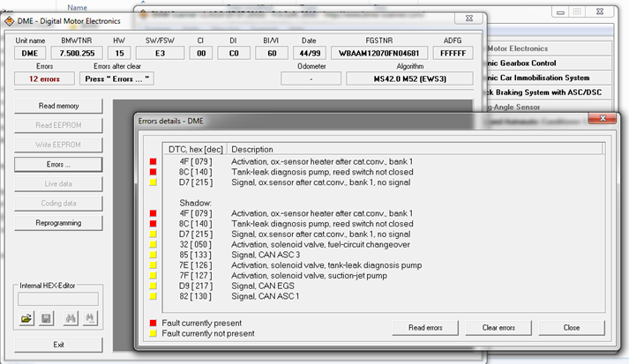The width and height of the screenshot is (629, 364).
Task: Select the Car Immobilisation System entry
Action: pos(547,78)
